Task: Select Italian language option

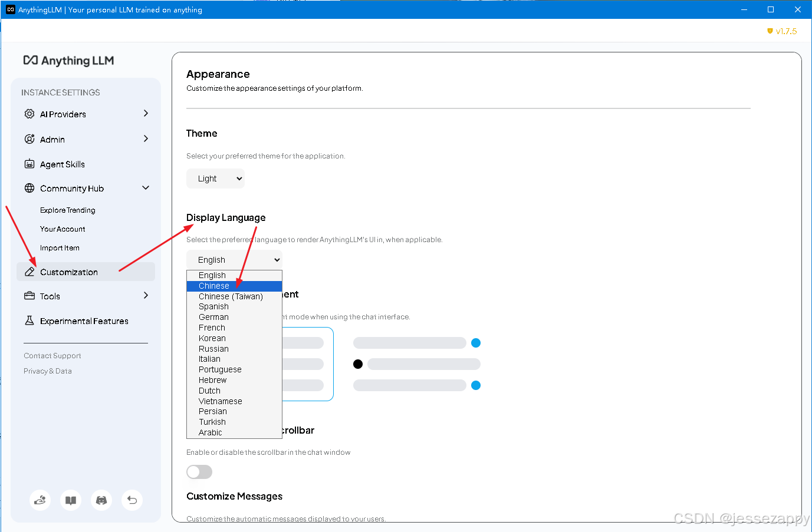Action: [x=234, y=359]
